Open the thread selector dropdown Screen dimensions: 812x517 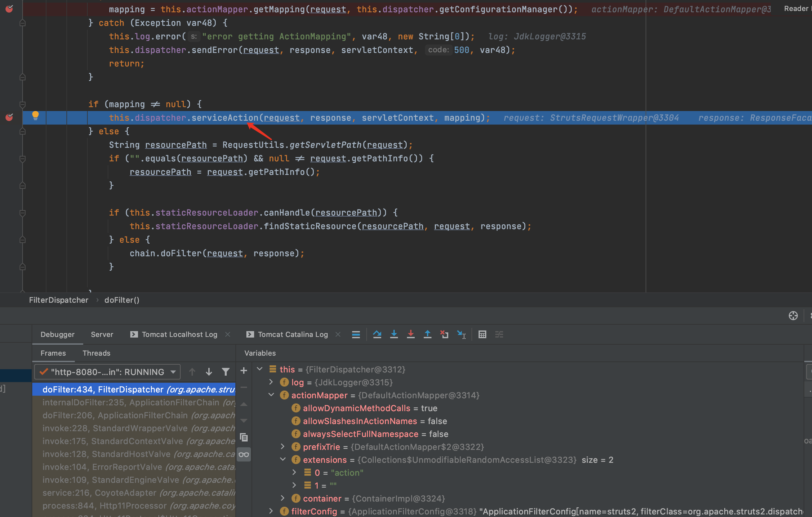coord(107,372)
